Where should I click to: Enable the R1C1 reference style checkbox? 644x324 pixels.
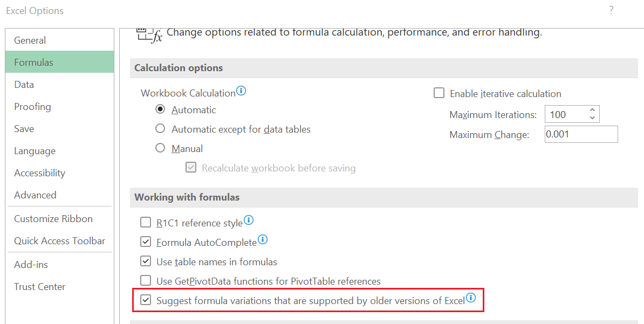(146, 222)
